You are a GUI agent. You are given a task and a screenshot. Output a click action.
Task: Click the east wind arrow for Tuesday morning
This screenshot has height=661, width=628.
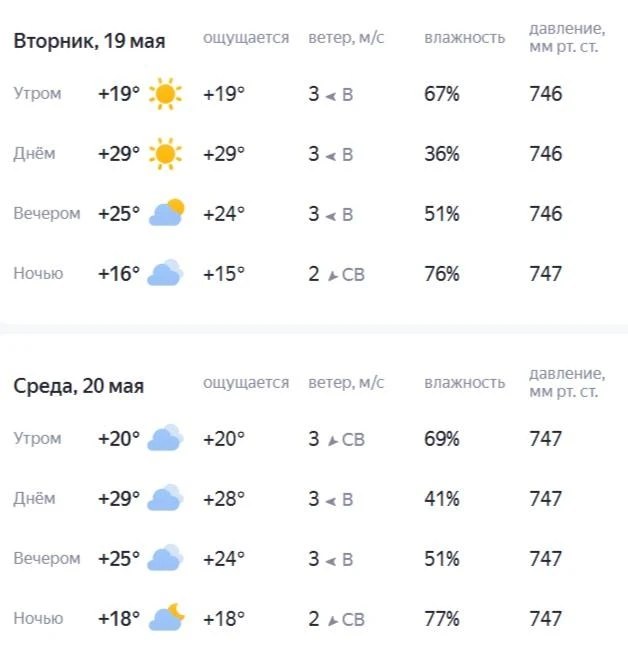click(331, 97)
